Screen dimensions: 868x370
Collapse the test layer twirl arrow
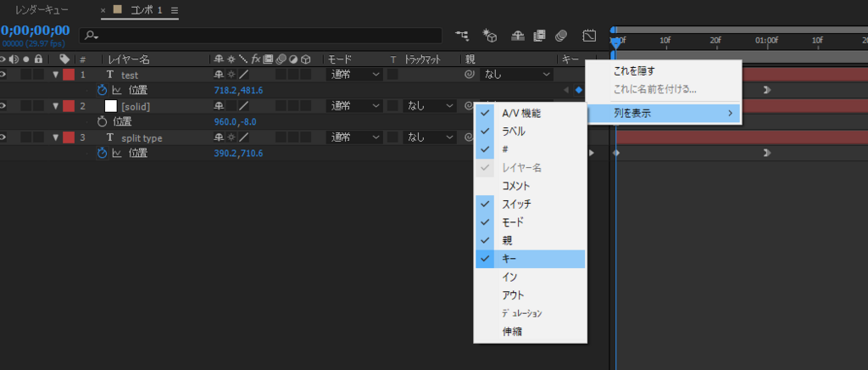point(55,74)
